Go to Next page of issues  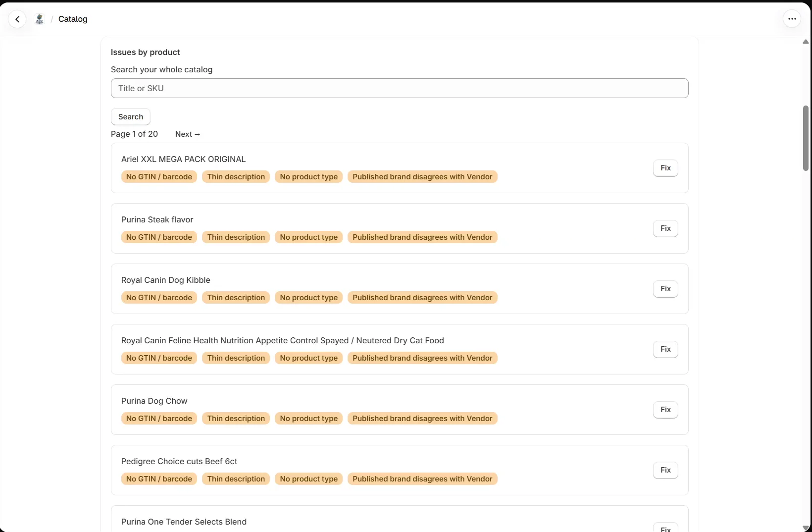click(188, 134)
